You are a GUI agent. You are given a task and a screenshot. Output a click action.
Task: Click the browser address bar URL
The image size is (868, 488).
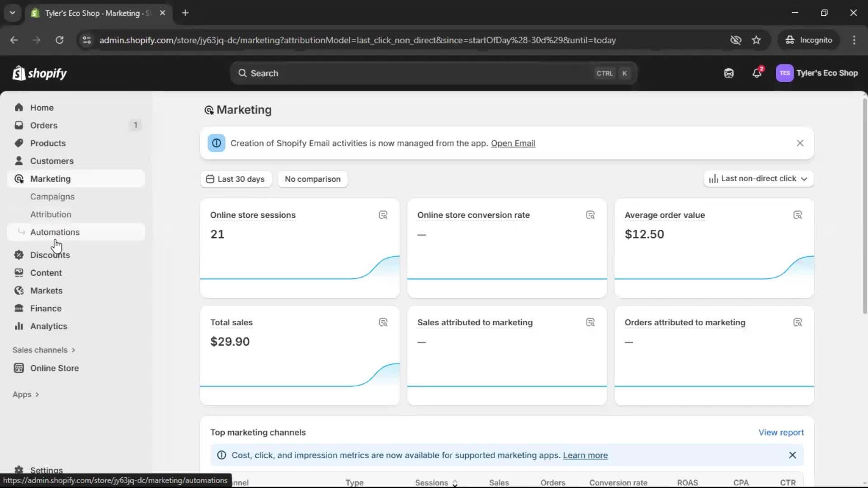(357, 40)
